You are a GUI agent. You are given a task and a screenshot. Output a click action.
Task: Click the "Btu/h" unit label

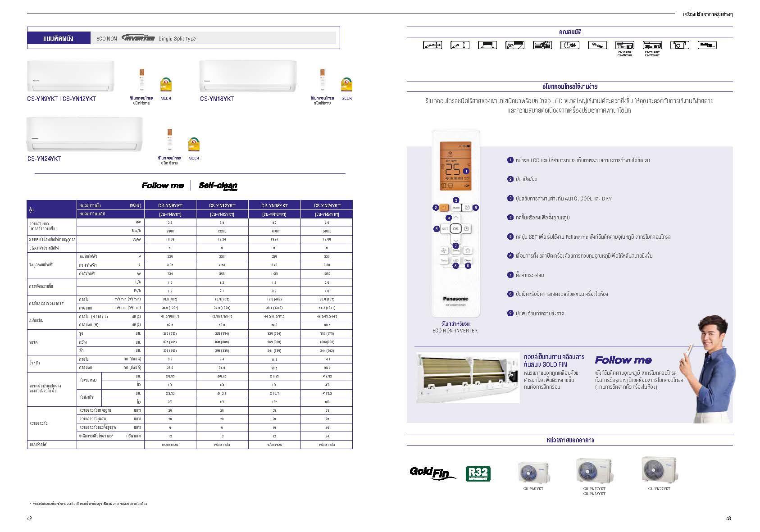137,231
